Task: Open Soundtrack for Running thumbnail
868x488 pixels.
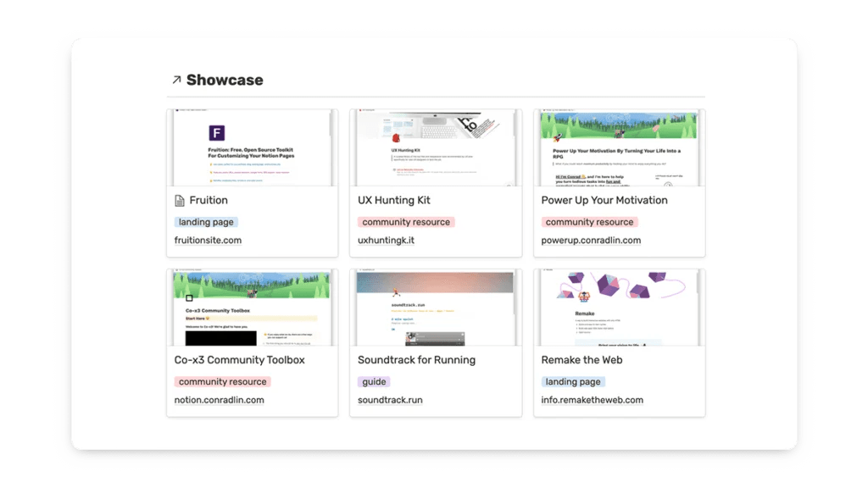Action: pyautogui.click(x=436, y=308)
